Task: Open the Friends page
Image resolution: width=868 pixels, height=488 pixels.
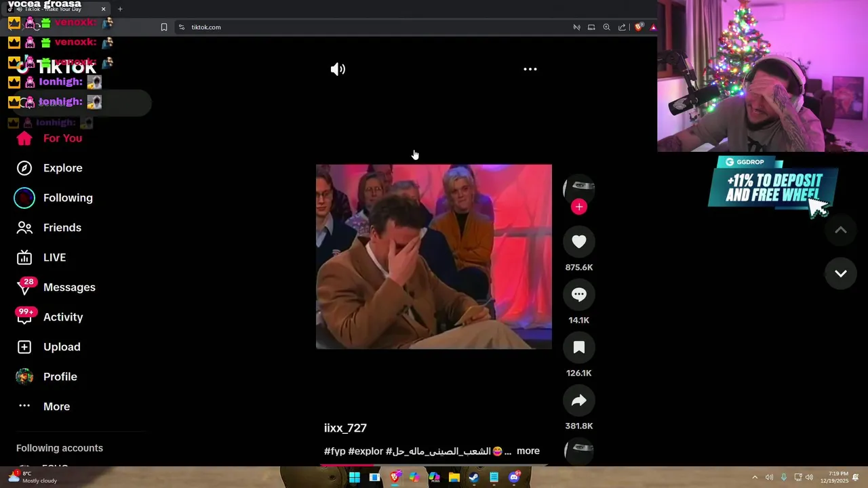Action: (x=62, y=228)
